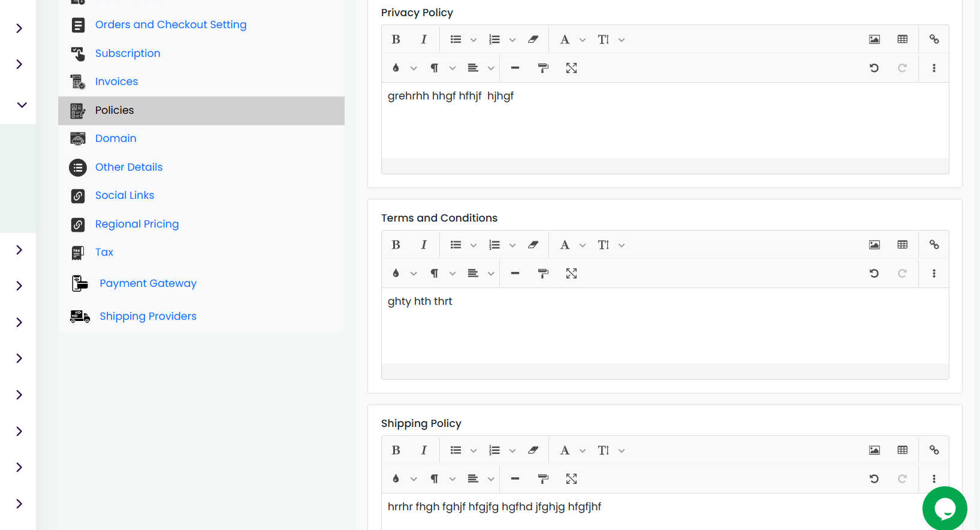980x530 pixels.
Task: Click eraser clear formatting in Privacy Policy toolbar
Action: (x=533, y=40)
